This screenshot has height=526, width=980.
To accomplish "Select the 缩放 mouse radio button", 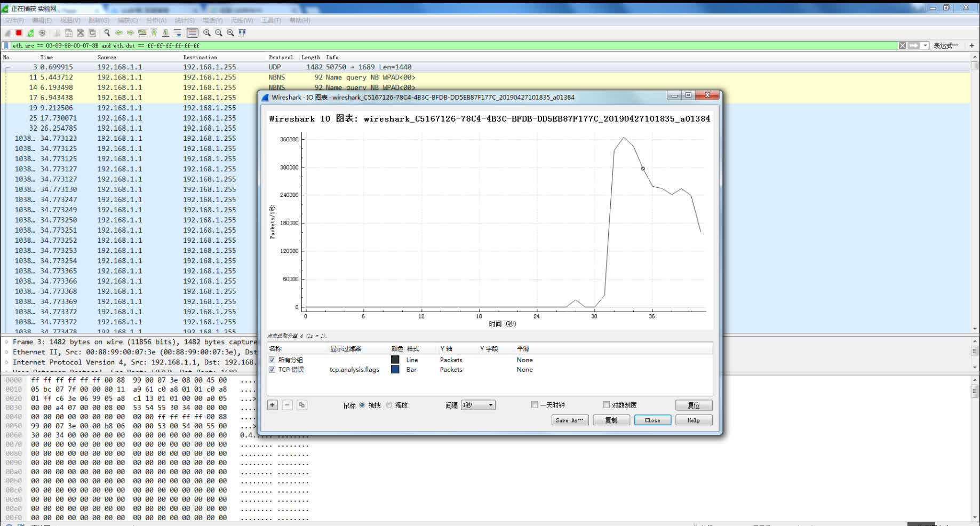I will [x=389, y=405].
